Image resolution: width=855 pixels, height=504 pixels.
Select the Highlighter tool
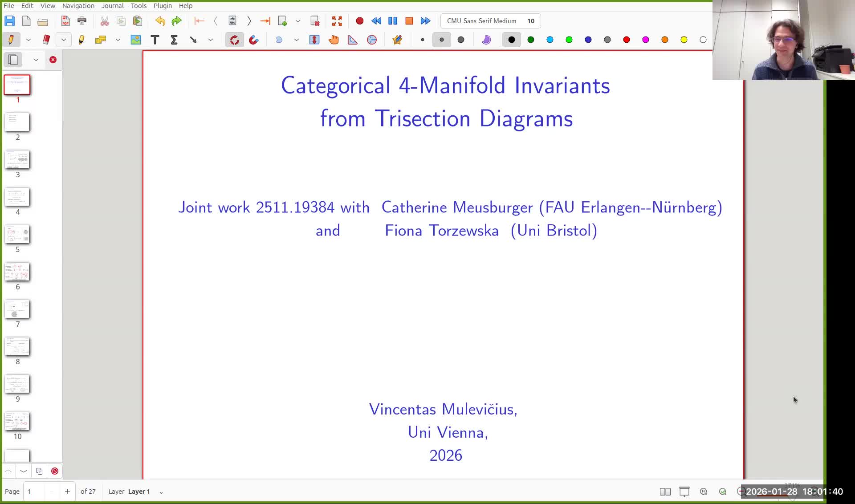click(81, 40)
